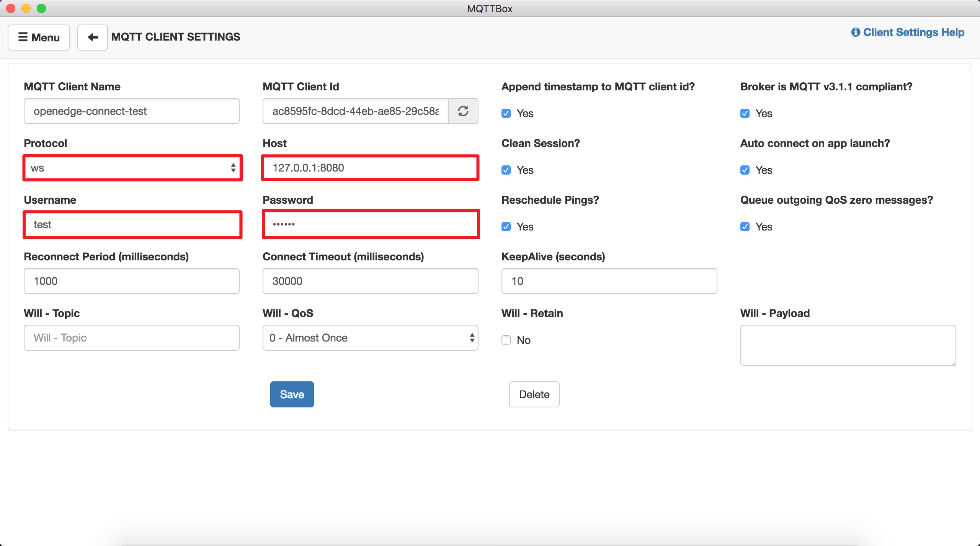Toggle the Will-Retain No checkbox
This screenshot has height=546, width=980.
click(506, 340)
